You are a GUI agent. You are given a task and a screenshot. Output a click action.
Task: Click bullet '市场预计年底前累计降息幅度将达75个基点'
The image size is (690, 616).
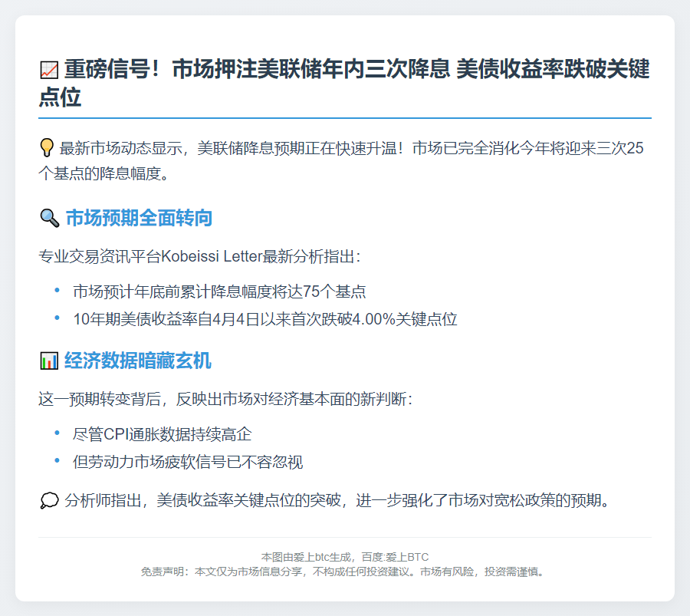pyautogui.click(x=219, y=292)
